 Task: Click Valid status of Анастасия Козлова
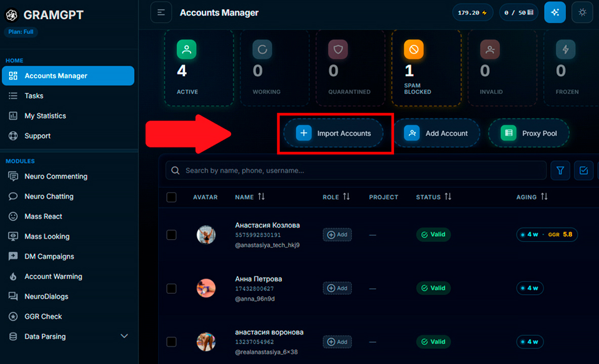pyautogui.click(x=433, y=234)
